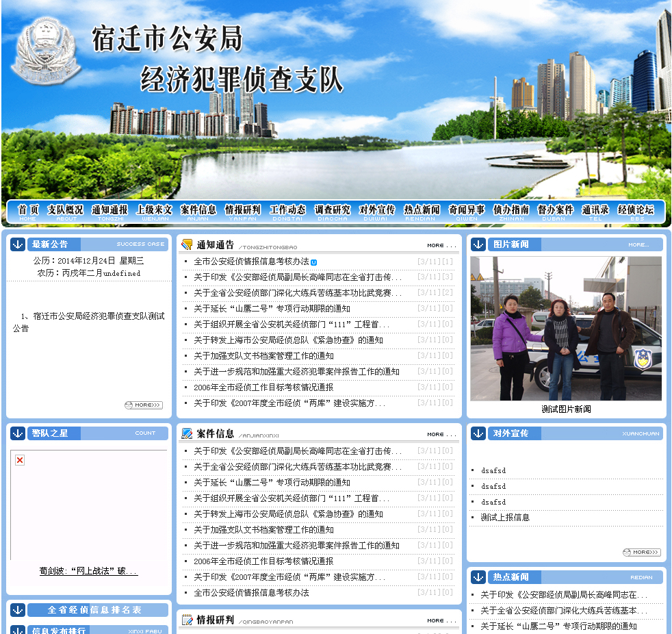Open 2006年全市经侦工作目标考核情况通报 in 案件信息

tap(263, 561)
